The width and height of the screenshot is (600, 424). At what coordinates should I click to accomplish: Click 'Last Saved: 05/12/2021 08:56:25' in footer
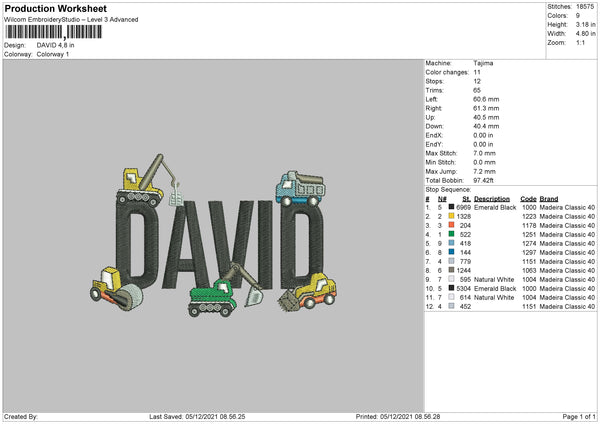tap(197, 416)
